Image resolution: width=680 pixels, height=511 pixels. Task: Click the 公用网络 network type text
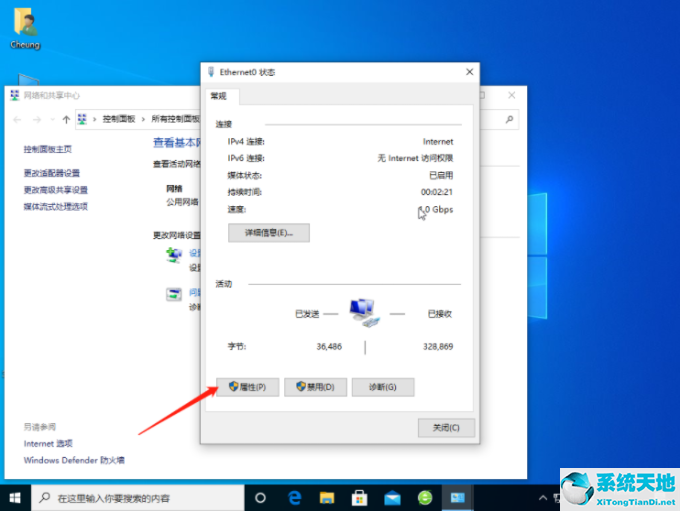click(x=183, y=202)
